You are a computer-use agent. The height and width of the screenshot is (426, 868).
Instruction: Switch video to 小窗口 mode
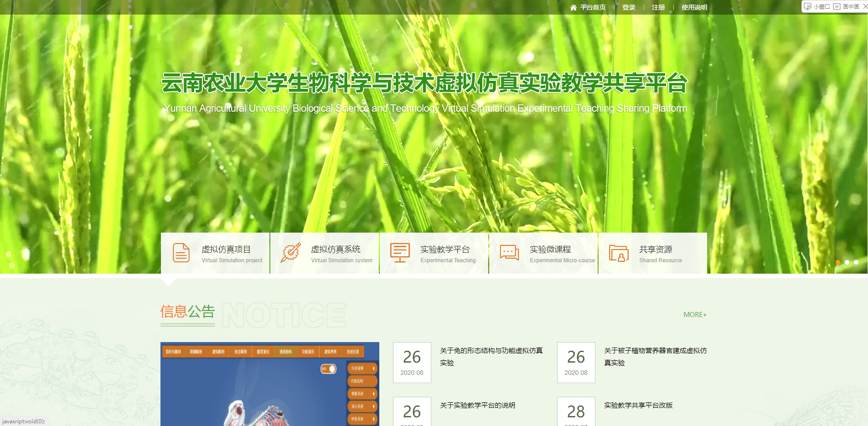pos(817,6)
